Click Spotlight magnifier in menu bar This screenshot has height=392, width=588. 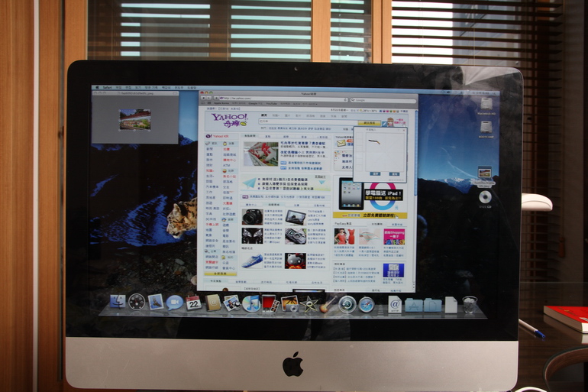tap(495, 92)
